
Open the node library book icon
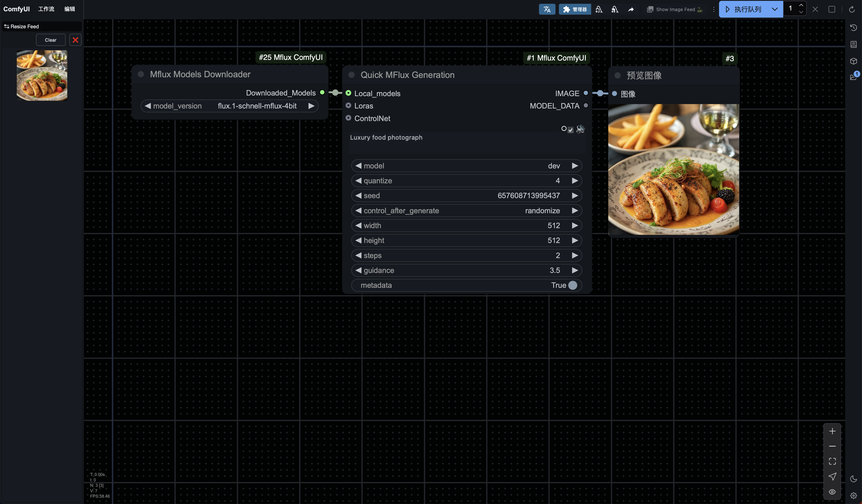tap(853, 44)
